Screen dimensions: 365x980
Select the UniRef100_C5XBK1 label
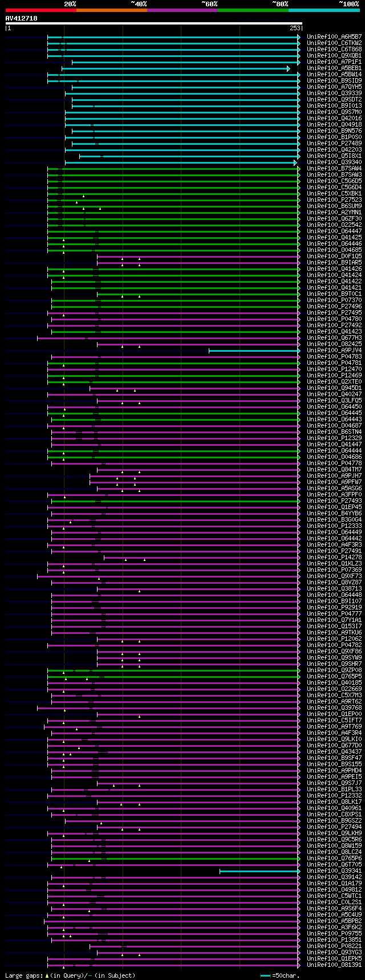pyautogui.click(x=334, y=193)
